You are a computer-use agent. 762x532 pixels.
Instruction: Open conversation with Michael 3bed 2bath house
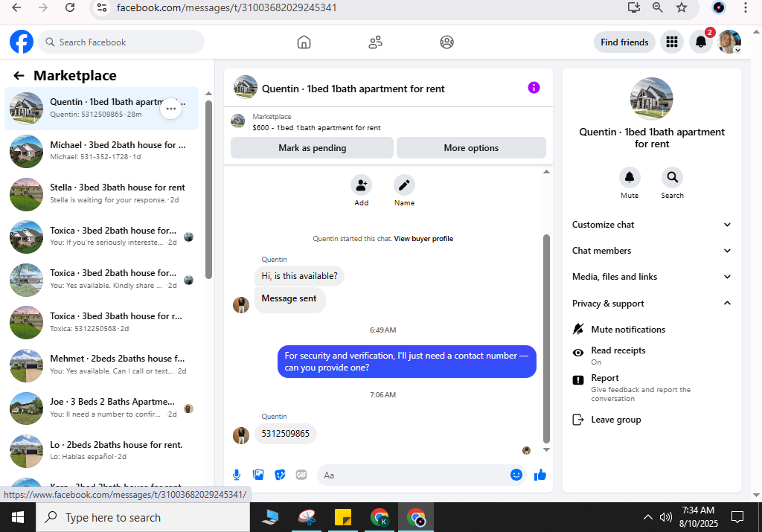pos(101,151)
